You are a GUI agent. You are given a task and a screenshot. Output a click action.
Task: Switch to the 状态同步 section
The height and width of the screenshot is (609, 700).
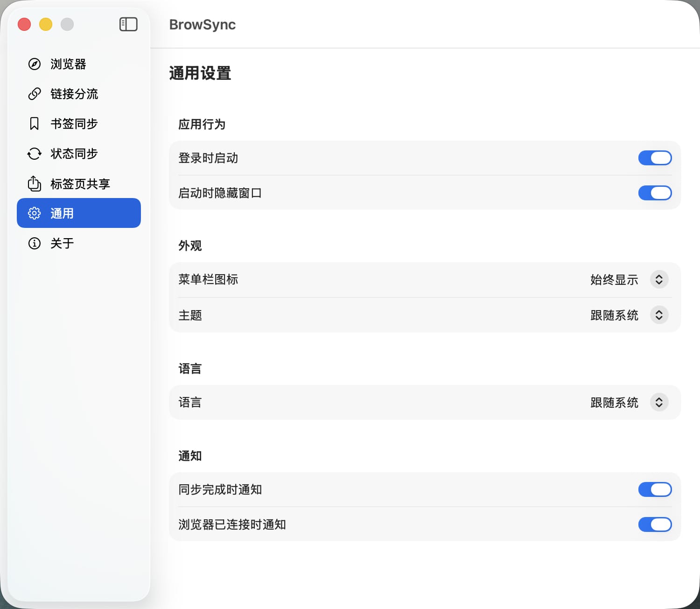pyautogui.click(x=79, y=154)
